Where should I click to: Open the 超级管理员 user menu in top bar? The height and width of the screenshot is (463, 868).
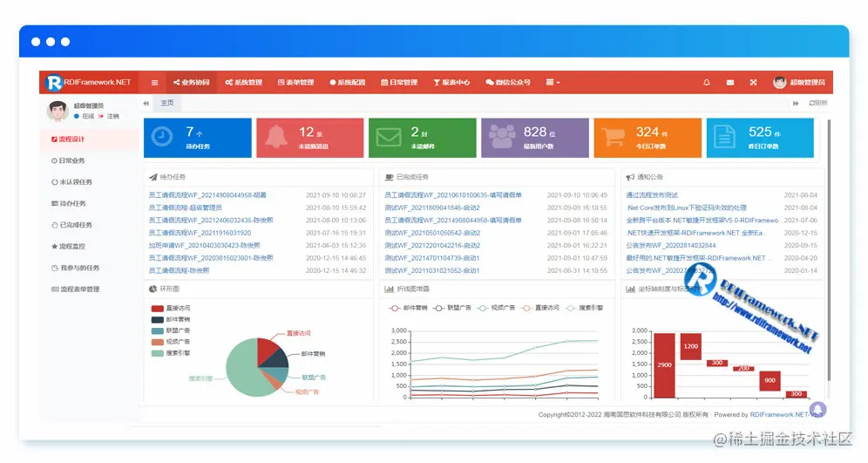[x=799, y=83]
